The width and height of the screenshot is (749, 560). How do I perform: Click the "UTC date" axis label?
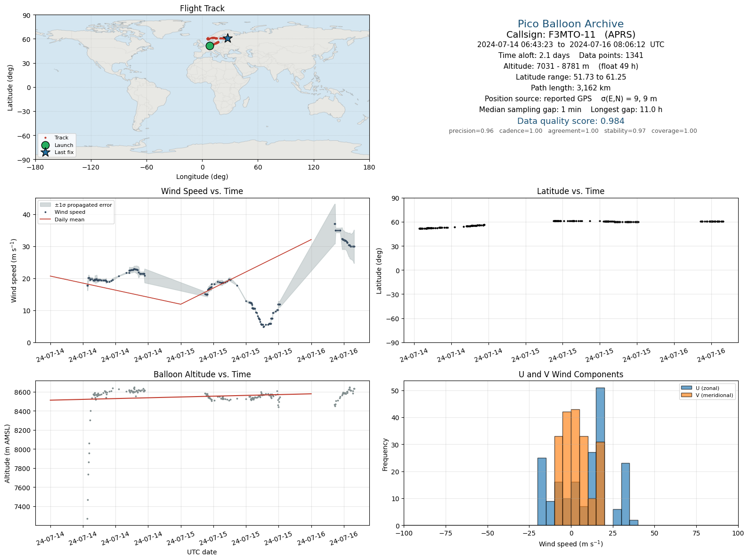202,552
